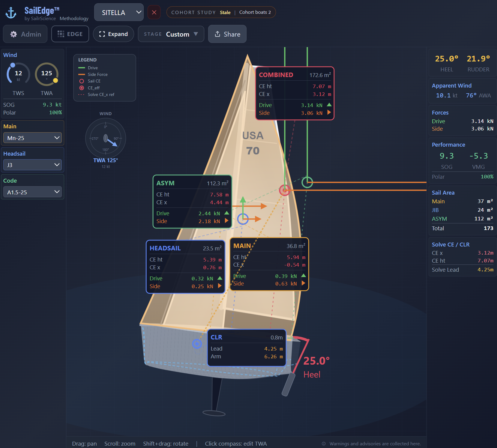Click the ASYM 112 m² sail area row
The image size is (497, 448).
(463, 219)
